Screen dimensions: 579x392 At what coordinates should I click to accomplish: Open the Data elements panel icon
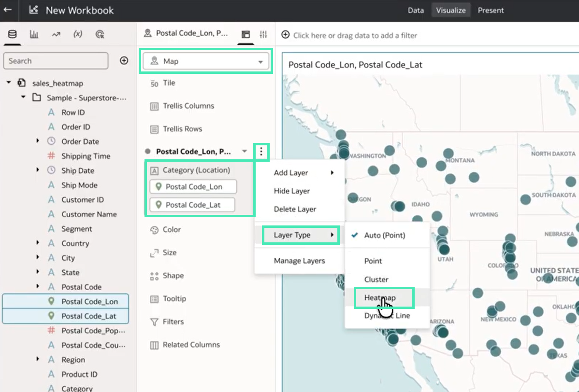(12, 34)
